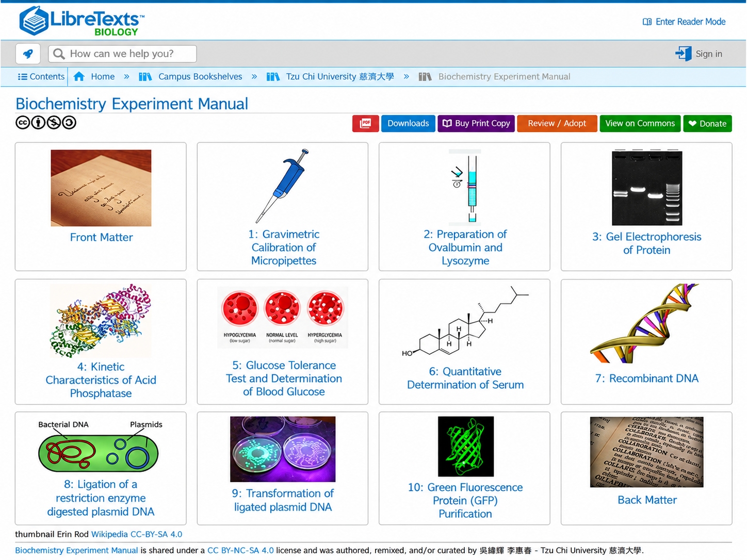Click the red PDF icon button
The height and width of the screenshot is (560, 747).
point(366,123)
